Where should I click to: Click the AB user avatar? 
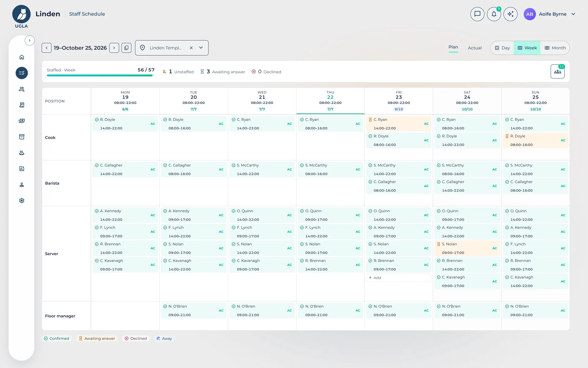click(530, 14)
